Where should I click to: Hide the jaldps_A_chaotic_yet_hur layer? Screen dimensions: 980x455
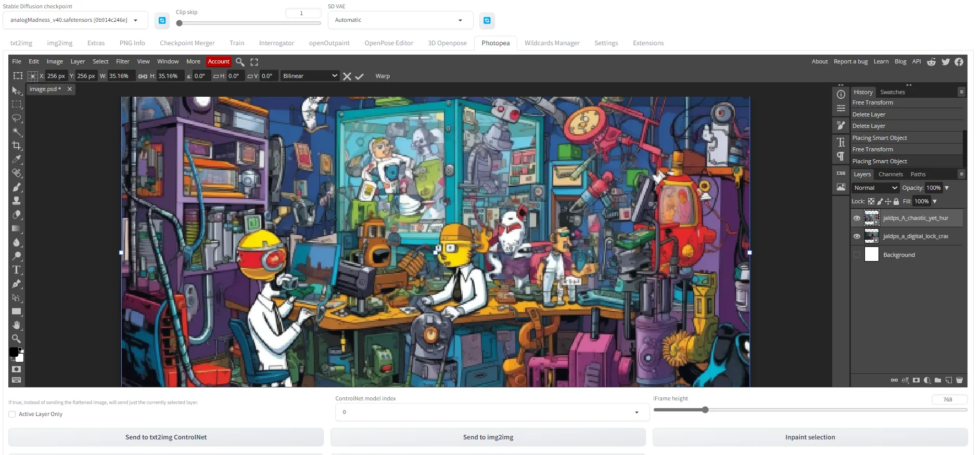coord(857,218)
